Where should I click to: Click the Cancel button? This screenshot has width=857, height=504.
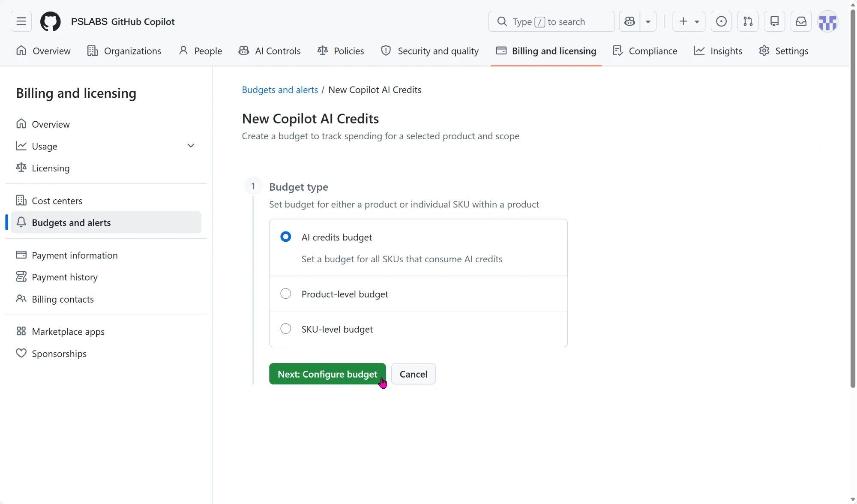414,374
